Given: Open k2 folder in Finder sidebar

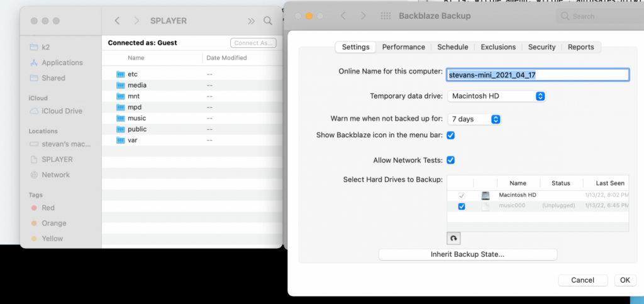Looking at the screenshot, I should coord(40,47).
